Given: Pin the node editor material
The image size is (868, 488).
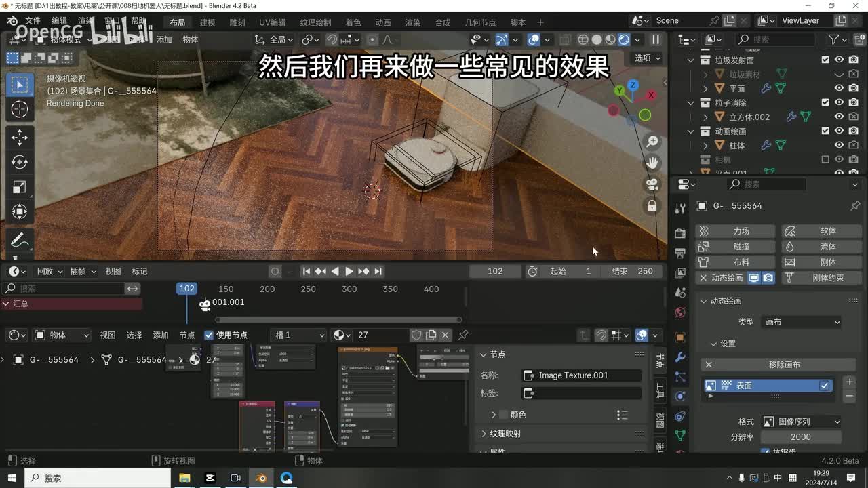Looking at the screenshot, I should 463,335.
